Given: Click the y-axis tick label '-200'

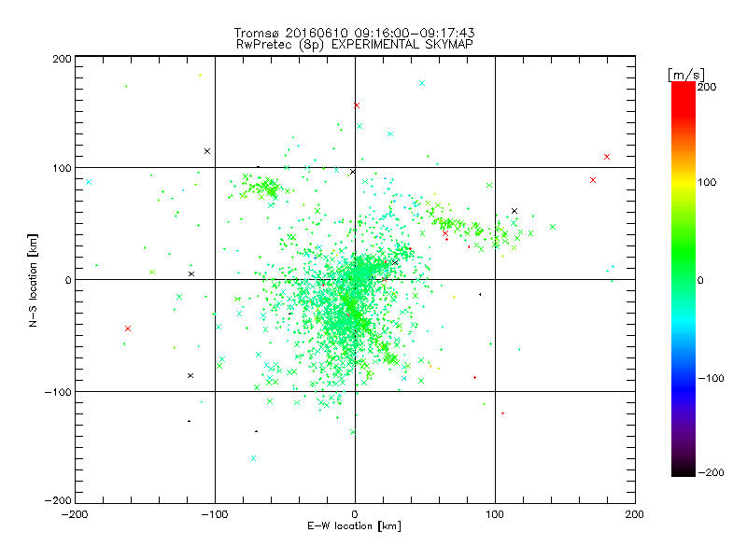Looking at the screenshot, I should (x=58, y=500).
